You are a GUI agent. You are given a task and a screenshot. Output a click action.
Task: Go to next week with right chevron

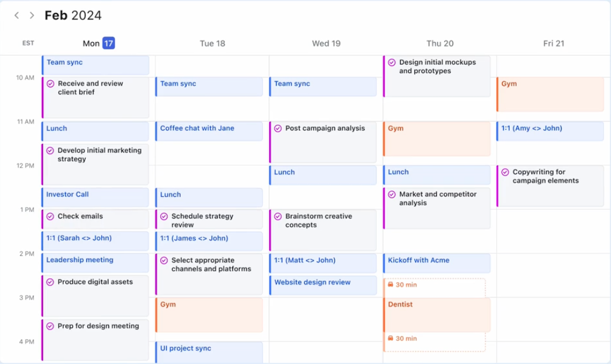(x=32, y=15)
